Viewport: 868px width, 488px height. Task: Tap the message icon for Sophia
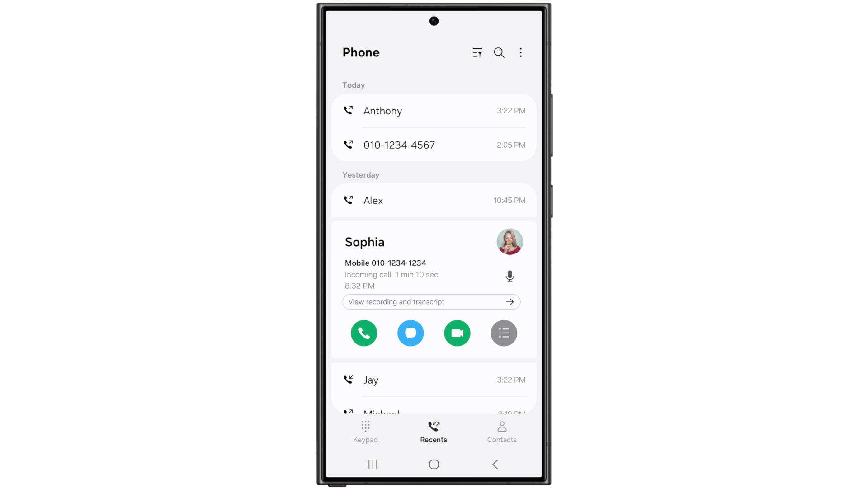pyautogui.click(x=410, y=333)
